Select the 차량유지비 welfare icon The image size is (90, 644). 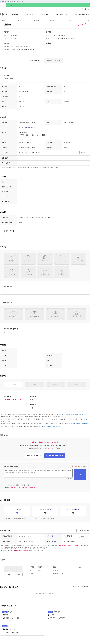tap(45, 258)
